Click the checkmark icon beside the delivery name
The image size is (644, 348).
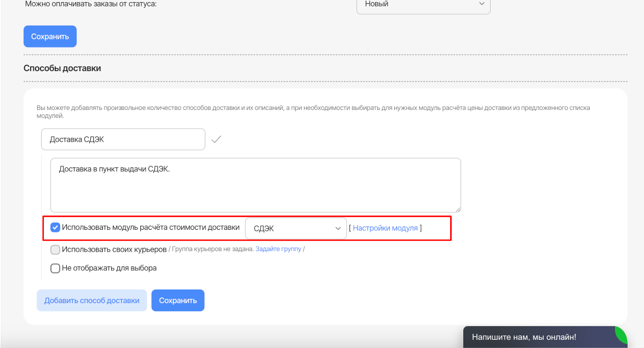coord(216,140)
